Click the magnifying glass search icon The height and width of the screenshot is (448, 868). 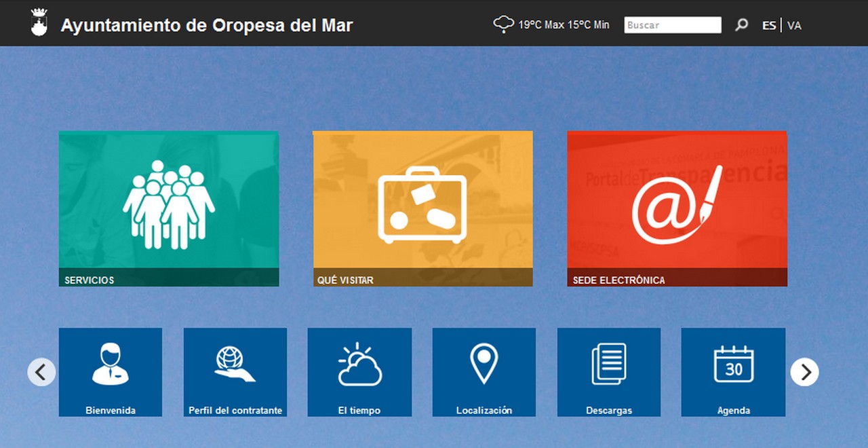click(742, 25)
